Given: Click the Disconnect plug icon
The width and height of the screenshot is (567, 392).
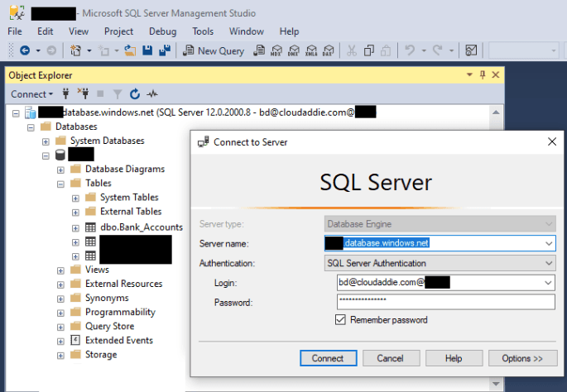Looking at the screenshot, I should click(83, 94).
